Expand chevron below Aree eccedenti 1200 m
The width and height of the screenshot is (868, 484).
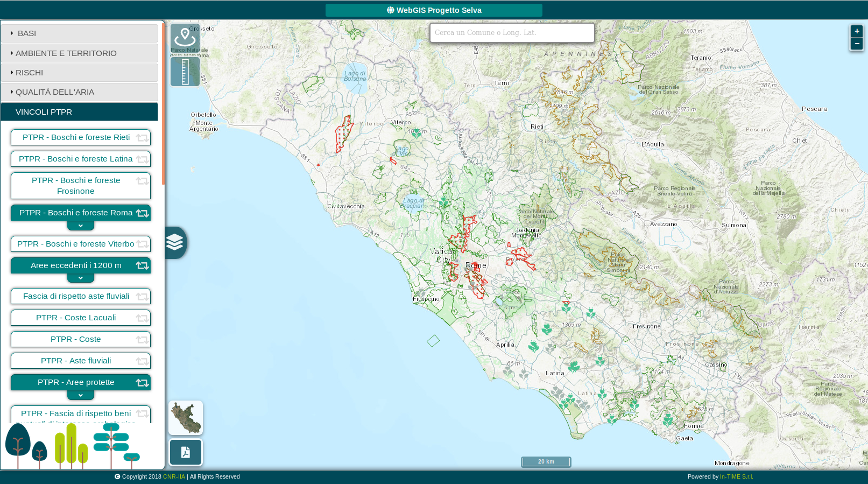(x=81, y=278)
